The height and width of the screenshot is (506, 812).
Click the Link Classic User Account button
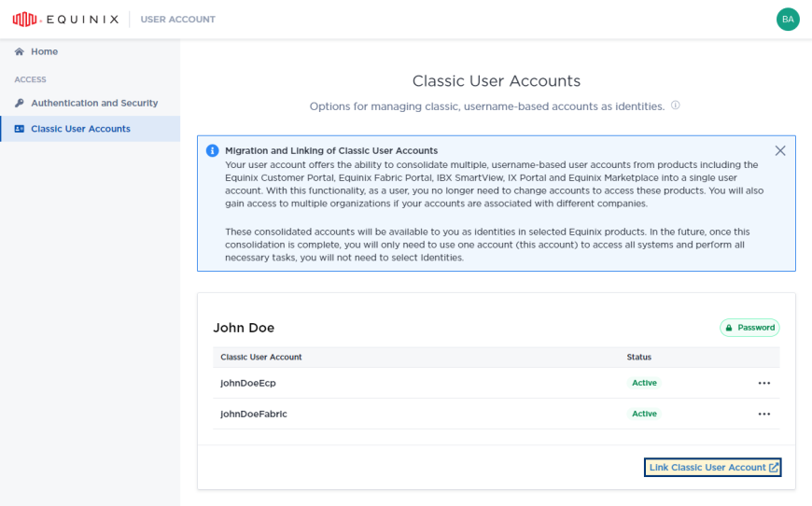click(712, 467)
